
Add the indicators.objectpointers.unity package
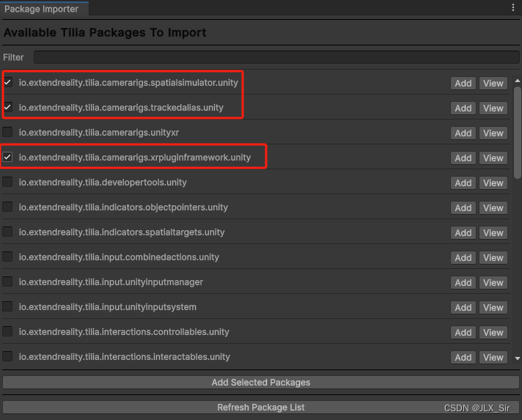point(463,208)
